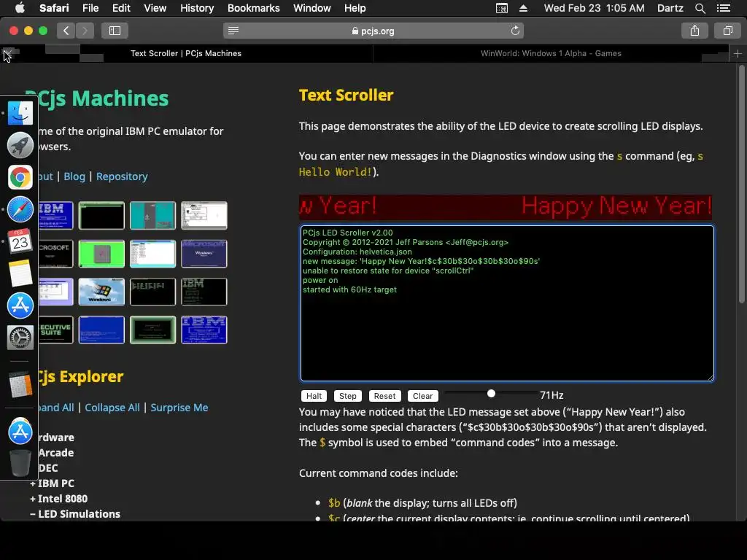
Task: Open the Safari menu
Action: (54, 8)
